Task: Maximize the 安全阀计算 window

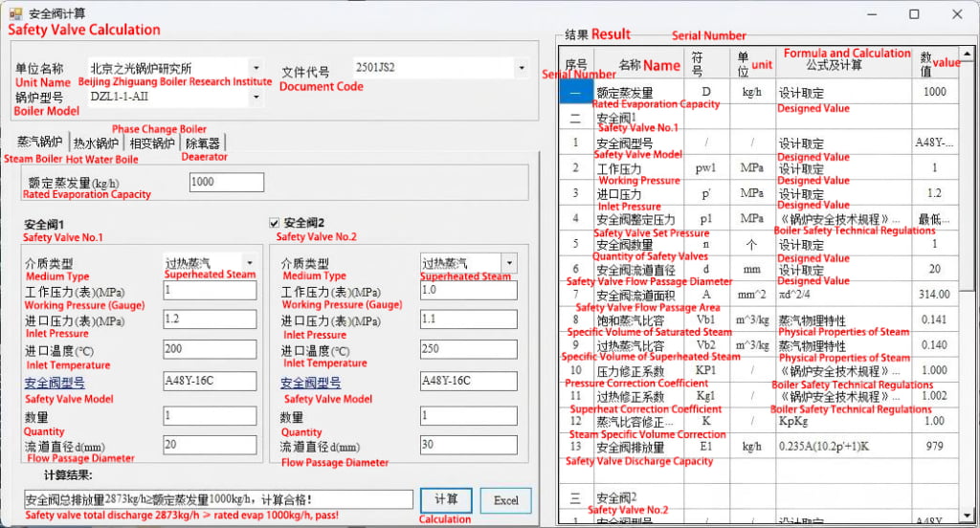Action: 914,14
